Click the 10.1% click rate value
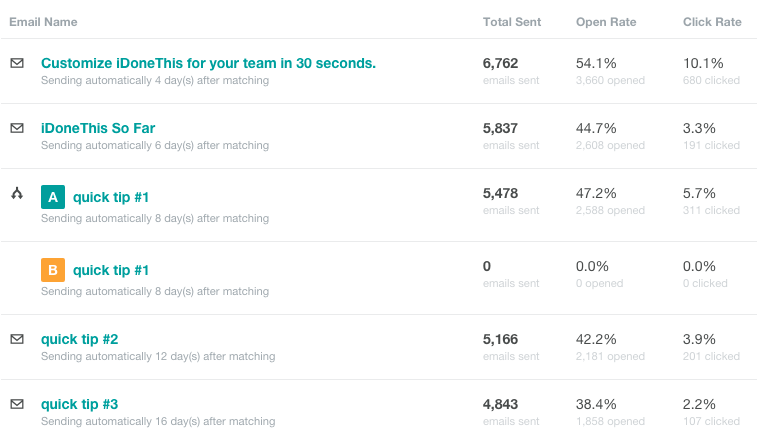 click(703, 63)
